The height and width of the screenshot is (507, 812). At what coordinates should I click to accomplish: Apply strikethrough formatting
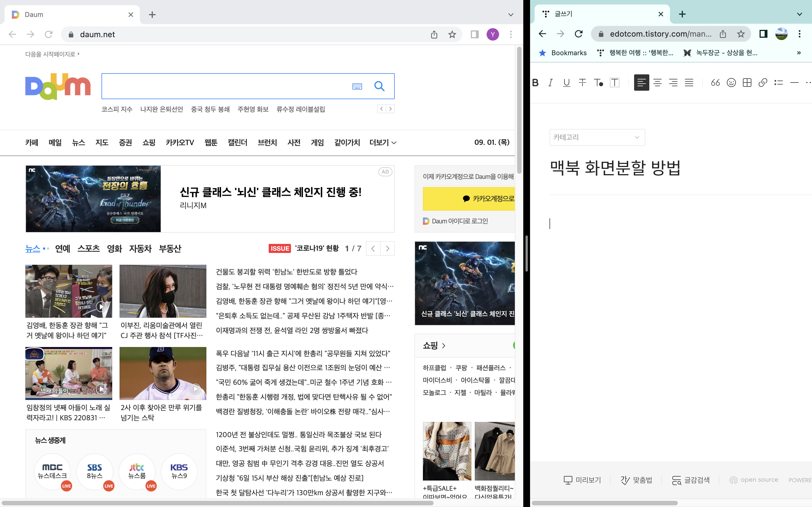[582, 83]
